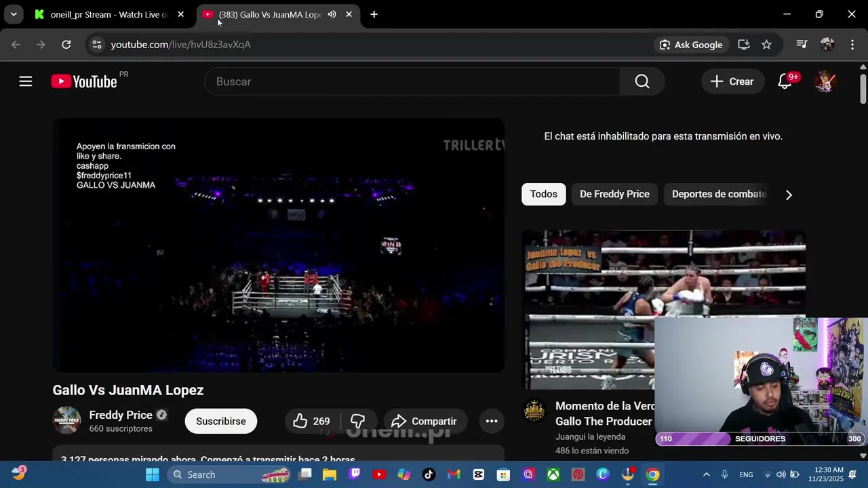Select the Todos filter chip
868x488 pixels.
543,194
